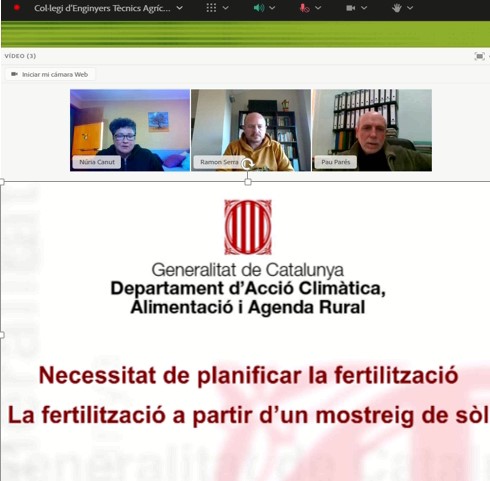The image size is (490, 481).
Task: Click 'Alimentació i Agenda Rural' text
Action: coord(248,307)
